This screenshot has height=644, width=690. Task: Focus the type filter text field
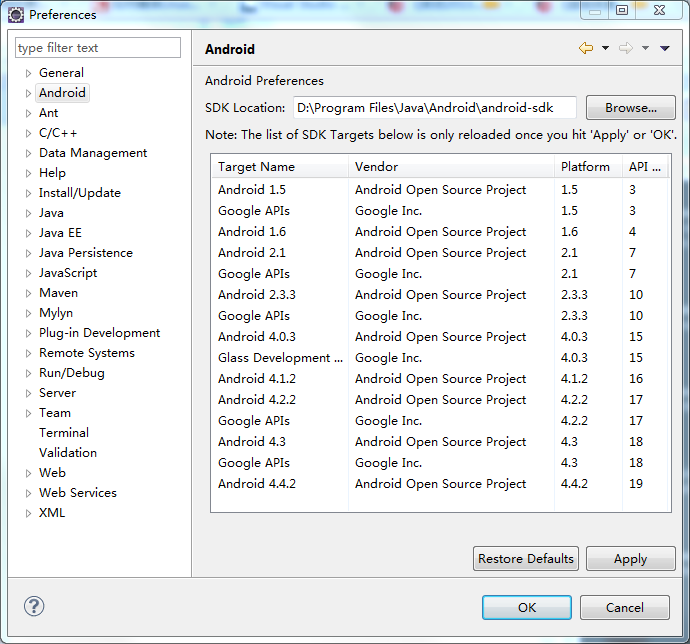98,48
